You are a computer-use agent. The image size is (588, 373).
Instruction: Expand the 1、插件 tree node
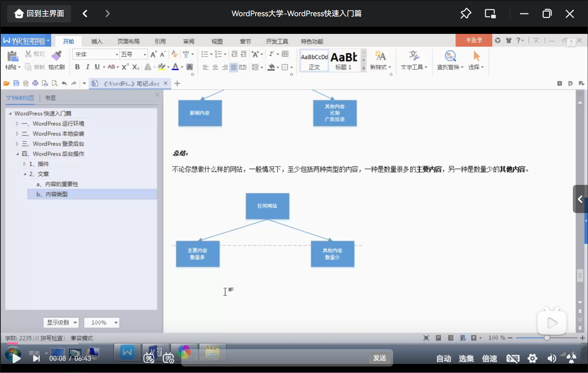(x=24, y=164)
